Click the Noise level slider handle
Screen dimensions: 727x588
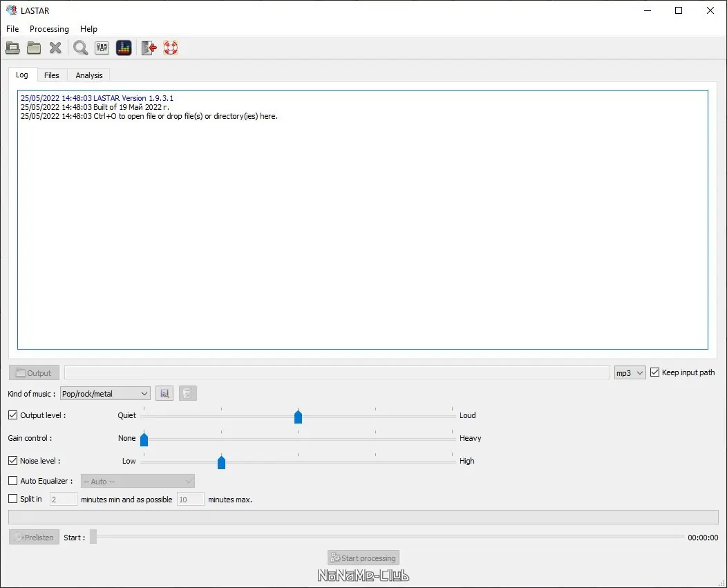(221, 462)
